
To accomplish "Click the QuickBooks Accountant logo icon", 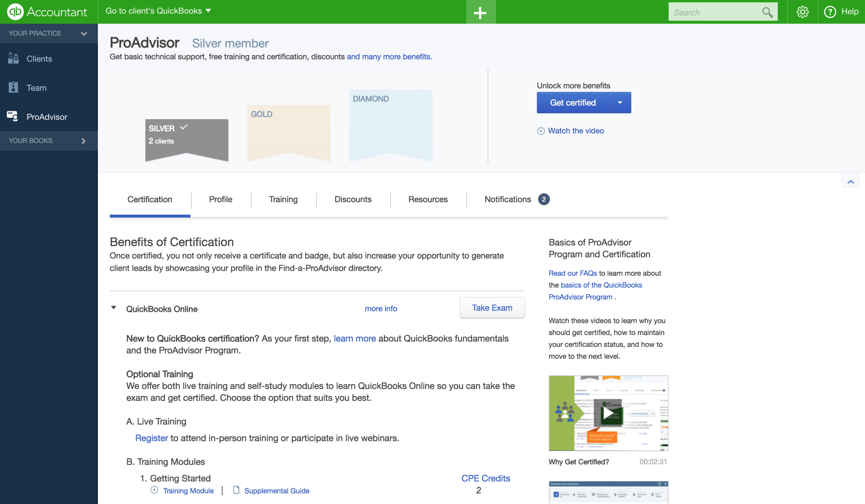I will pyautogui.click(x=15, y=11).
